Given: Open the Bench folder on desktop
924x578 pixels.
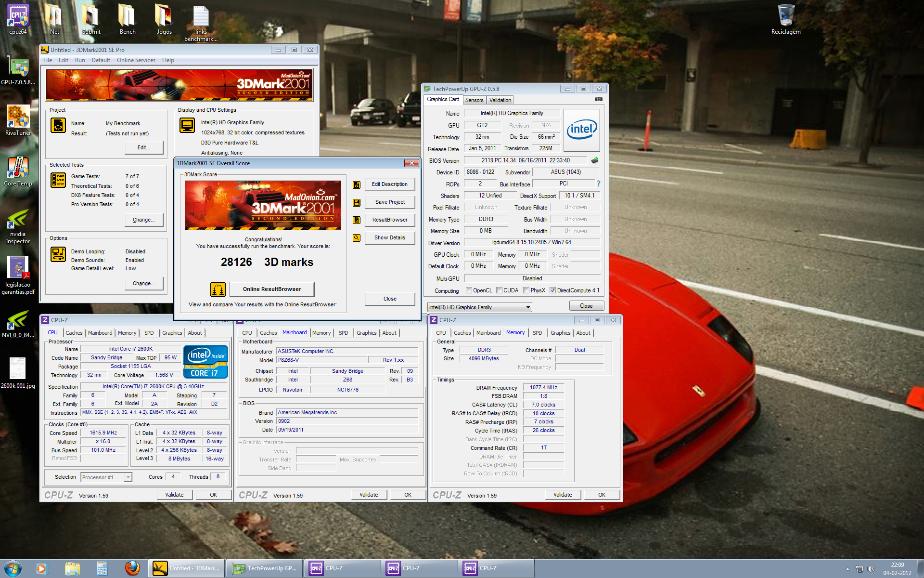Looking at the screenshot, I should coord(128,20).
